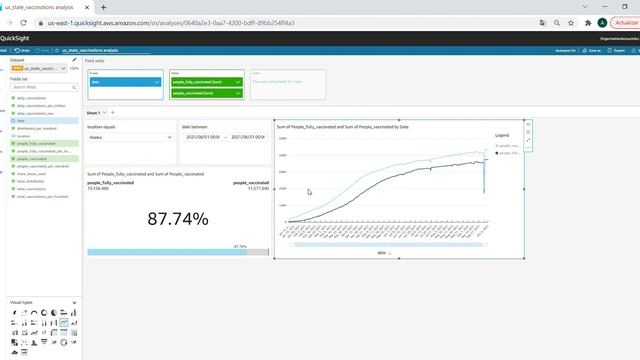The height and width of the screenshot is (360, 640).
Task: Open people_fully_vaccinated (Sum) value field menu
Action: [238, 82]
